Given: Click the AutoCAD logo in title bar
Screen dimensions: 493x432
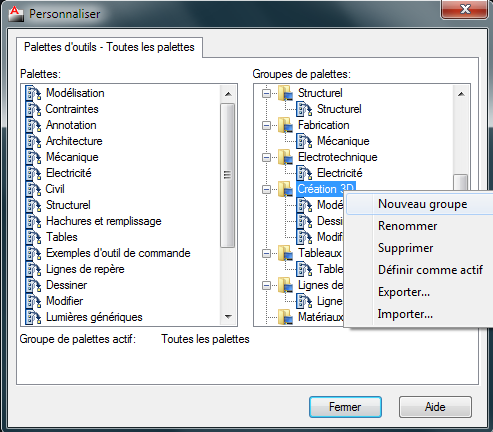Looking at the screenshot, I should tap(16, 13).
